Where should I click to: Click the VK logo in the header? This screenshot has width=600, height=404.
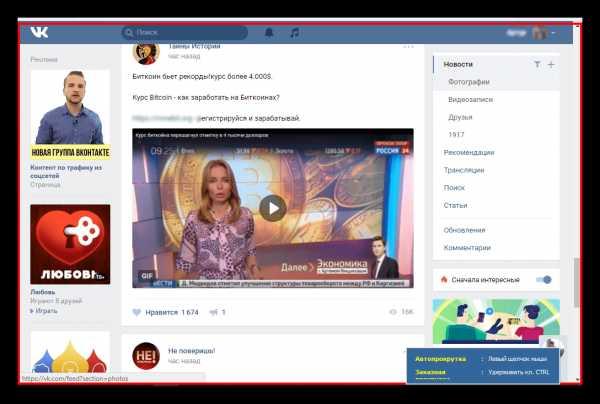tap(39, 33)
